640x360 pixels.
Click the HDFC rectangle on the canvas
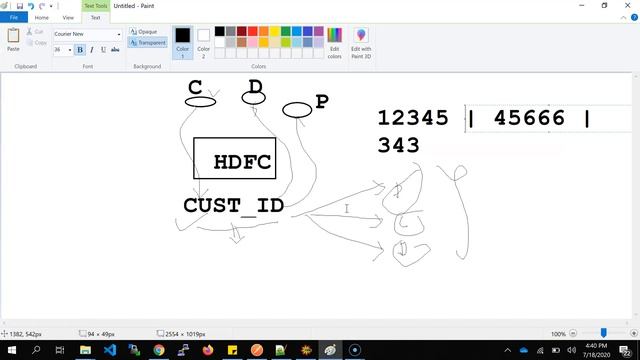coord(235,158)
